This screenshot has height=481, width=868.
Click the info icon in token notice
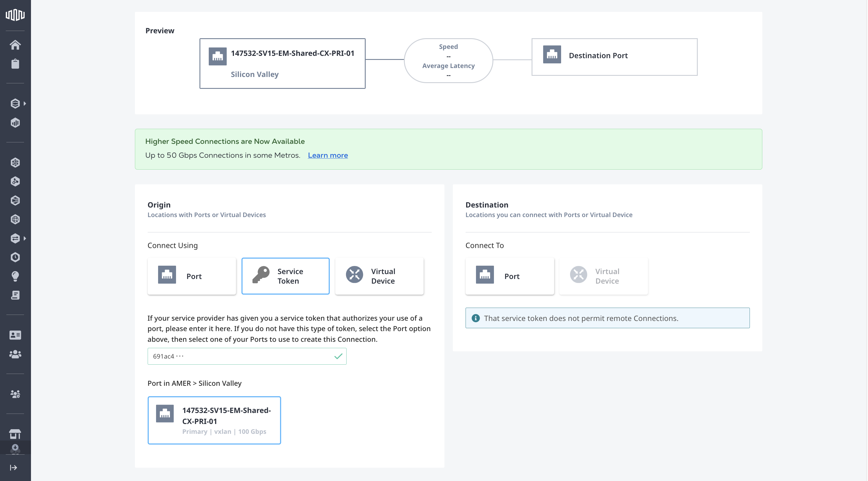(x=476, y=318)
